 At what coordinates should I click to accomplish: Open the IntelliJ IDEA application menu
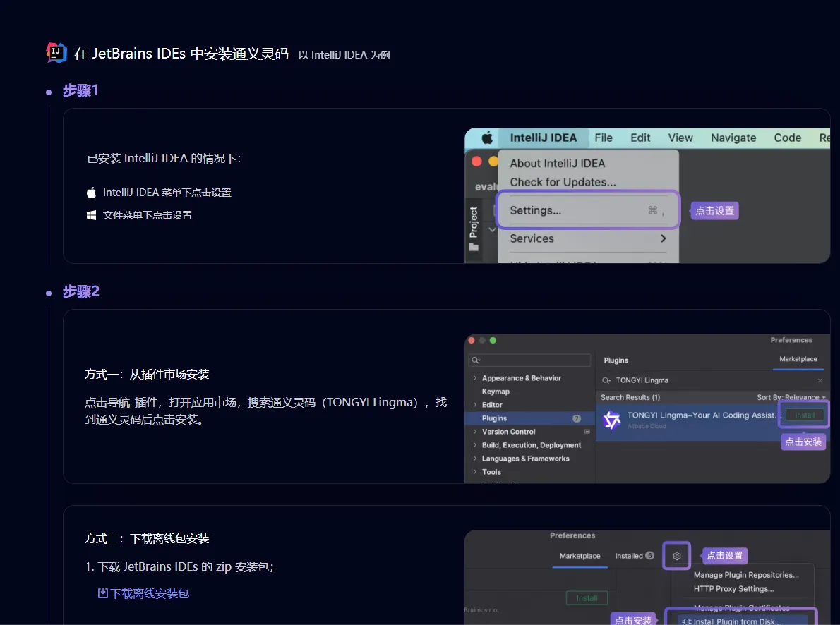click(544, 138)
